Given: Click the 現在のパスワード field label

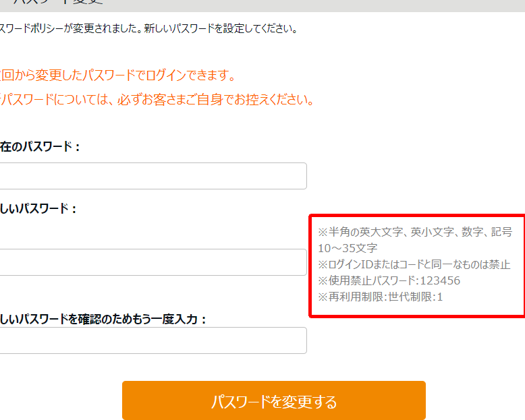Looking at the screenshot, I should click(x=40, y=146).
